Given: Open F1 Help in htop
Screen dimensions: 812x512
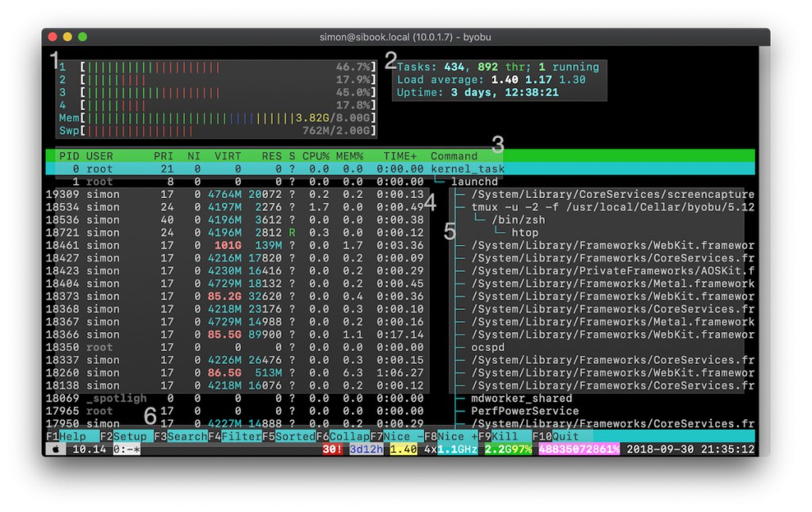Looking at the screenshot, I should click(72, 437).
